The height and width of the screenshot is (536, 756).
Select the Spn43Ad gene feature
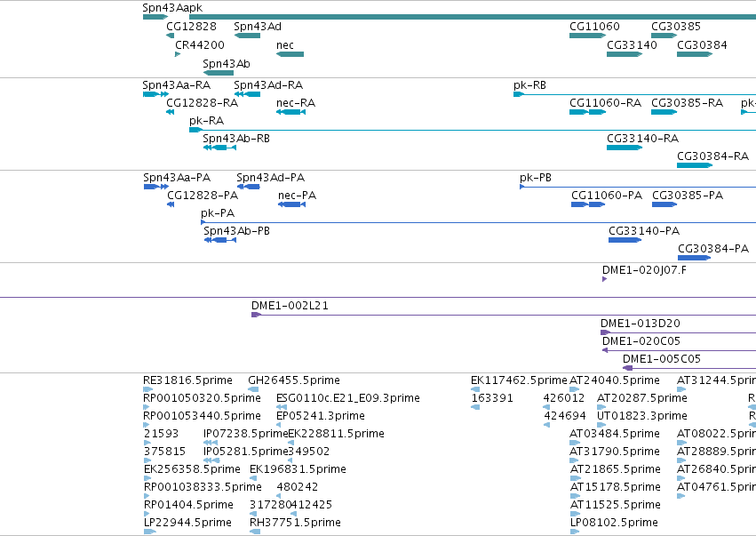click(247, 36)
